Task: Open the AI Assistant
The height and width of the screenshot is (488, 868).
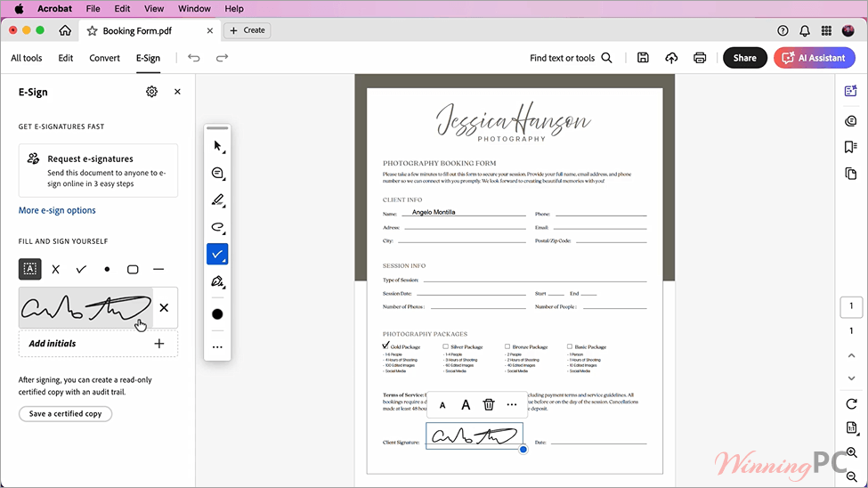Action: click(x=815, y=58)
